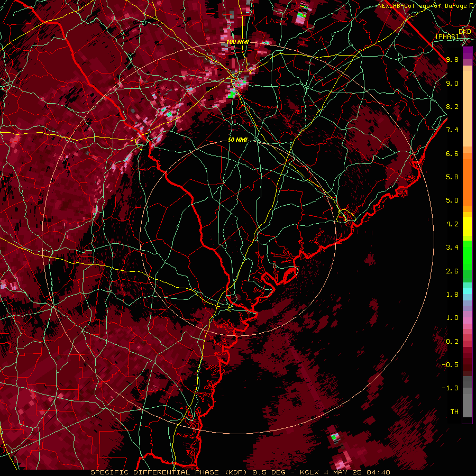The width and height of the screenshot is (476, 476).
Task: Click the 100 NMI range ring label
Action: (x=237, y=42)
